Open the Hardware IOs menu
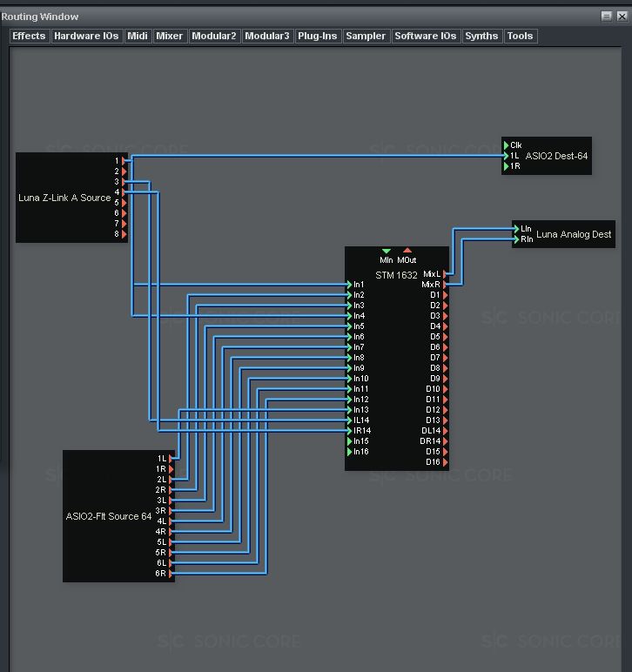This screenshot has height=672, width=632. [x=86, y=36]
